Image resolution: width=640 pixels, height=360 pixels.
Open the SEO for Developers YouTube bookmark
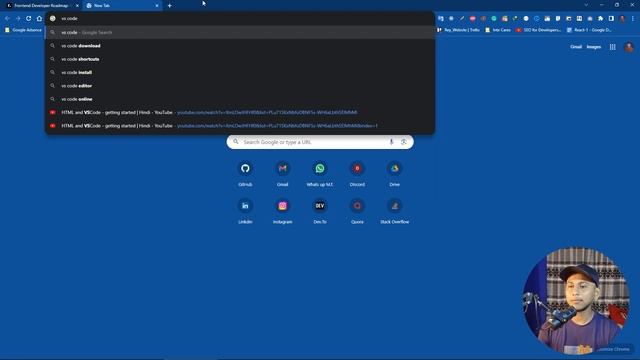tap(538, 30)
